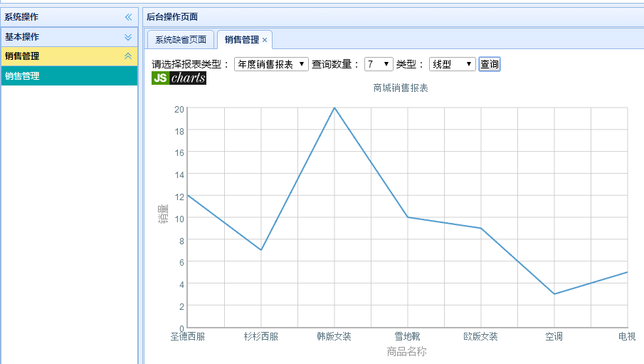Click the 后台操作页面 panel header
This screenshot has width=644, height=364.
click(x=394, y=17)
